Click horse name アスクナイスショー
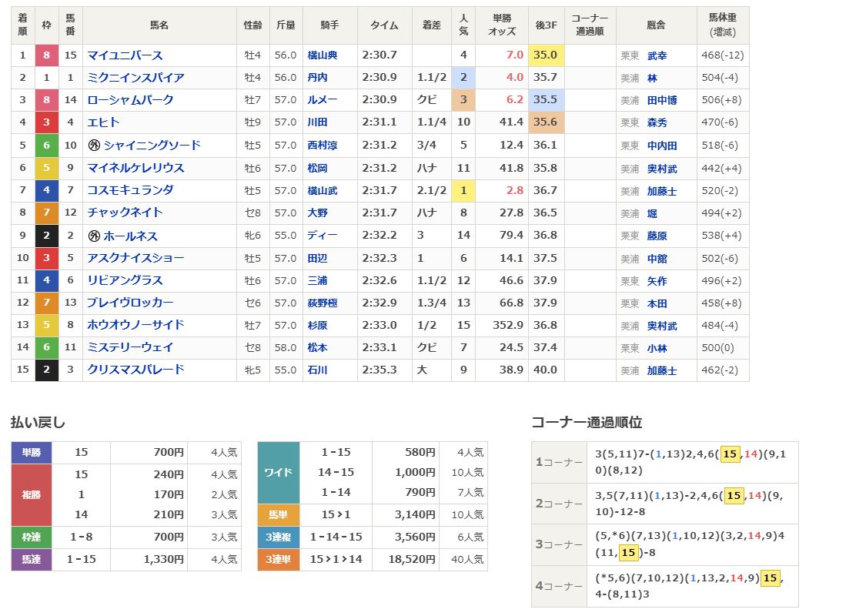 [135, 258]
